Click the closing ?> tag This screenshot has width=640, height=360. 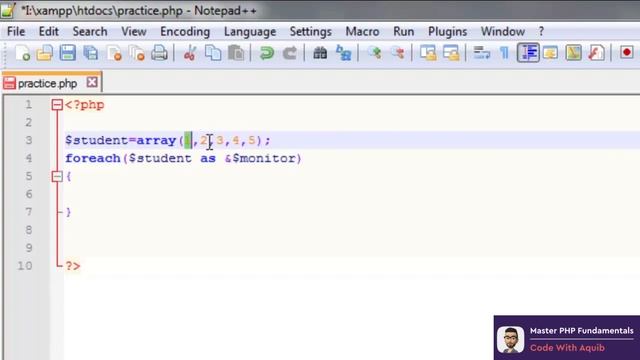click(x=73, y=266)
